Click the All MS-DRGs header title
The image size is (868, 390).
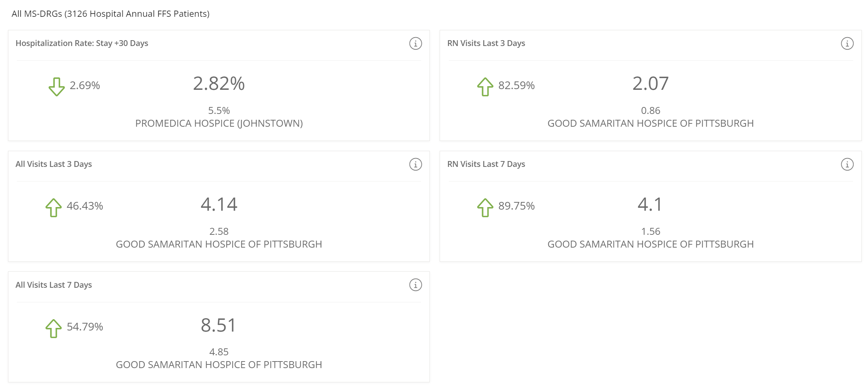(x=111, y=14)
